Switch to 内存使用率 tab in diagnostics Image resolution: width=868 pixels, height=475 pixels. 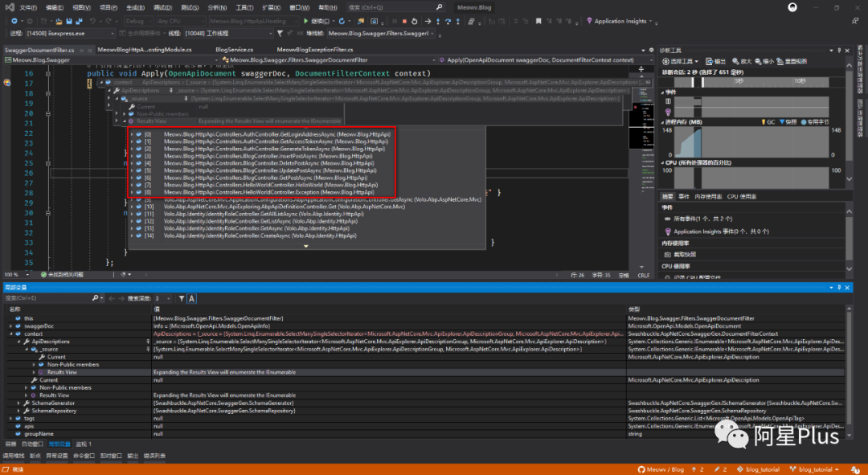[708, 197]
